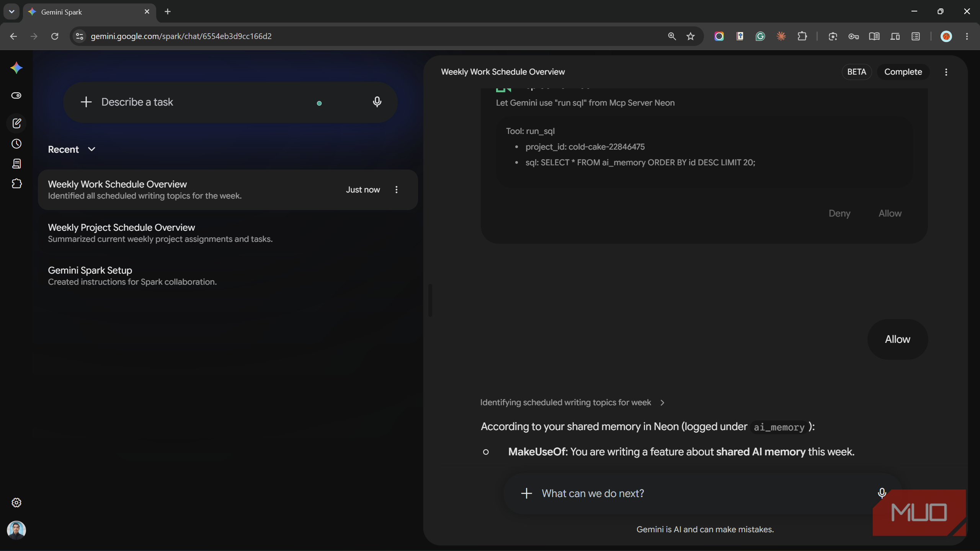Click the sql SELECT query line
The width and height of the screenshot is (980, 551).
[x=640, y=163]
